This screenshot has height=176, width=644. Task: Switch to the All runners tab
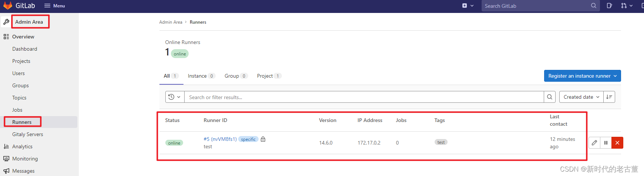(171, 76)
